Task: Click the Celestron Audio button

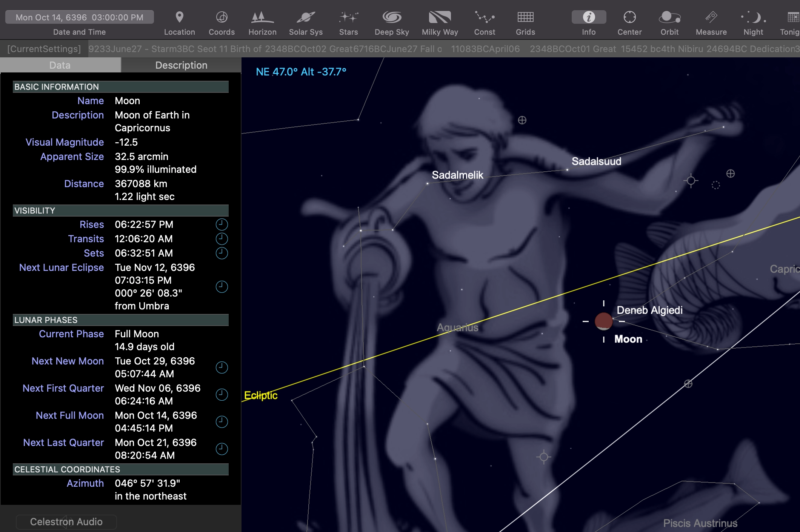Action: coord(66,522)
